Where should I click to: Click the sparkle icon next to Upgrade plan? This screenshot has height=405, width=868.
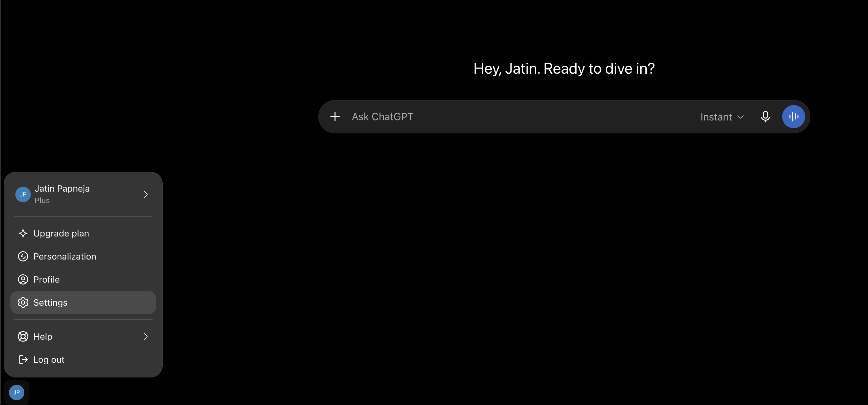coord(23,233)
